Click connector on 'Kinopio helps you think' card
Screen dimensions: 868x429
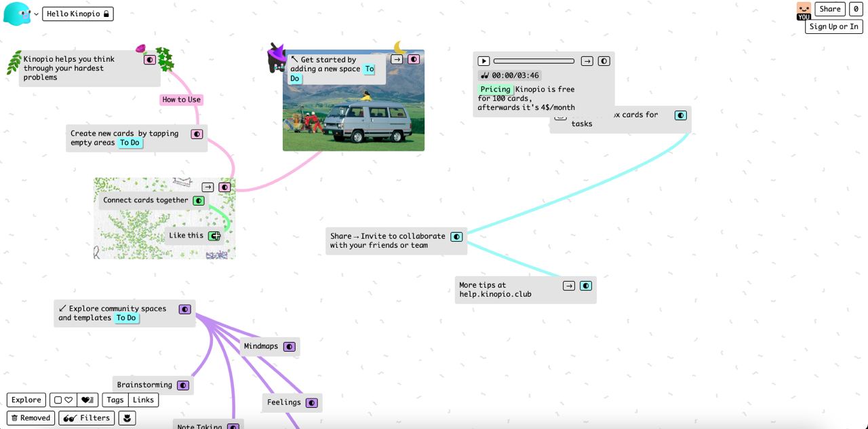click(150, 60)
